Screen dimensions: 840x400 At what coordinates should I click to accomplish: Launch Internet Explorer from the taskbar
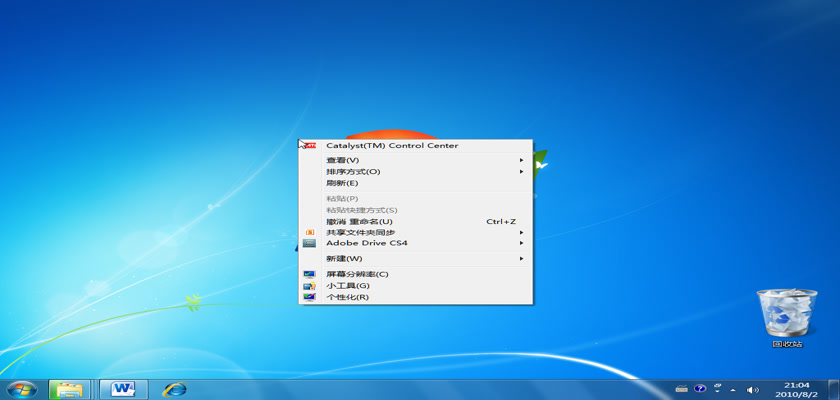174,389
